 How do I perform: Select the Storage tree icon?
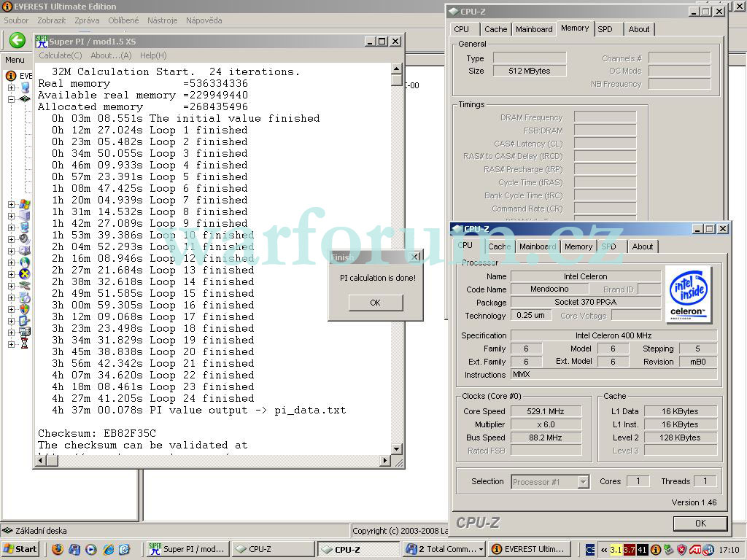tap(25, 251)
